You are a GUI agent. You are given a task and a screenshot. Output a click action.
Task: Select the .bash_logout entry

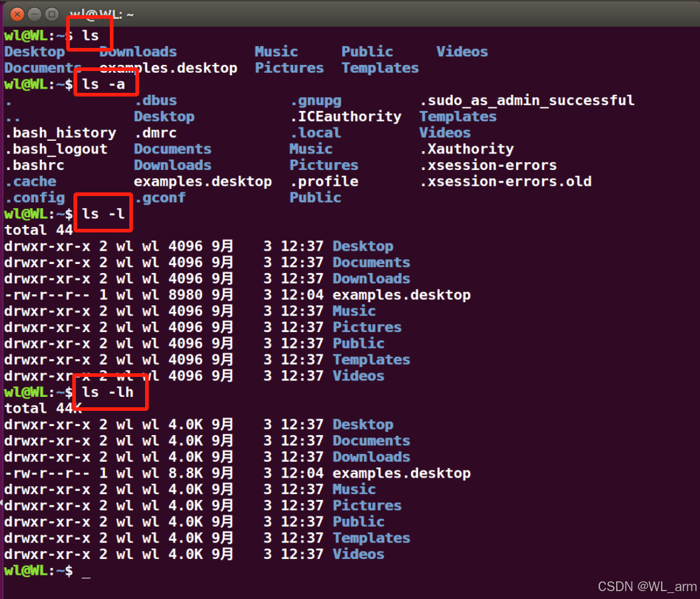coord(56,149)
